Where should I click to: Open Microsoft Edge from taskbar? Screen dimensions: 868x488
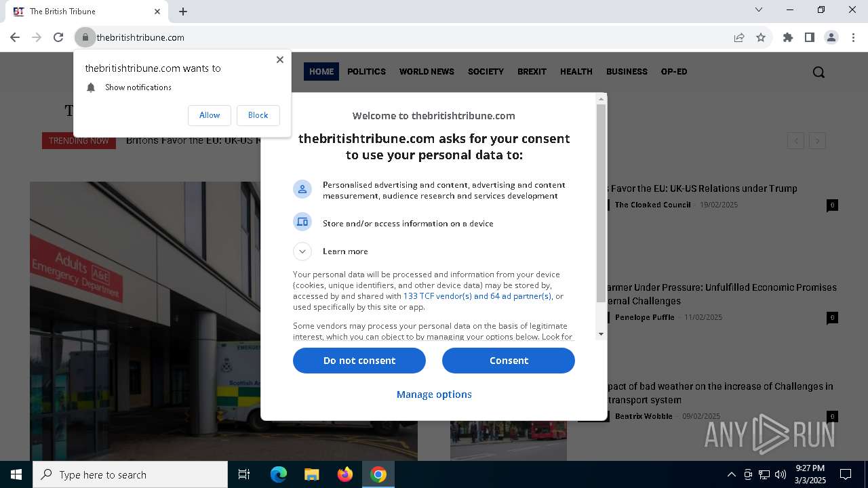[x=279, y=474]
